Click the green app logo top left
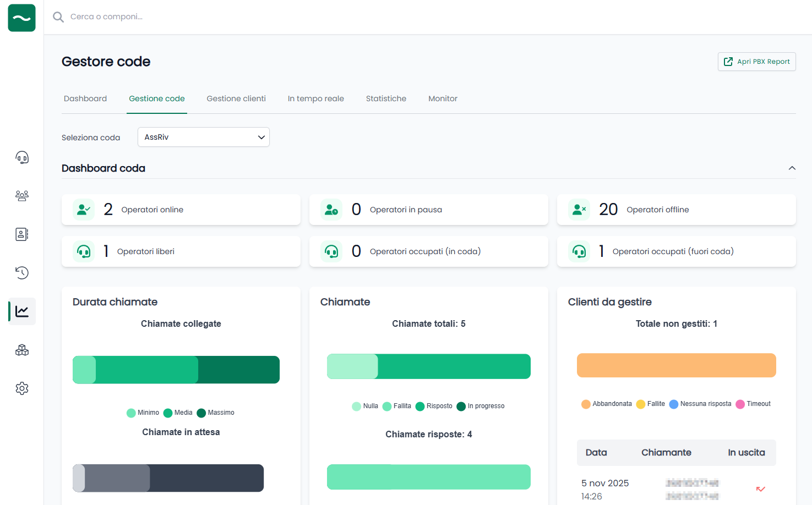Screen dimensions: 812x505 click(21, 18)
